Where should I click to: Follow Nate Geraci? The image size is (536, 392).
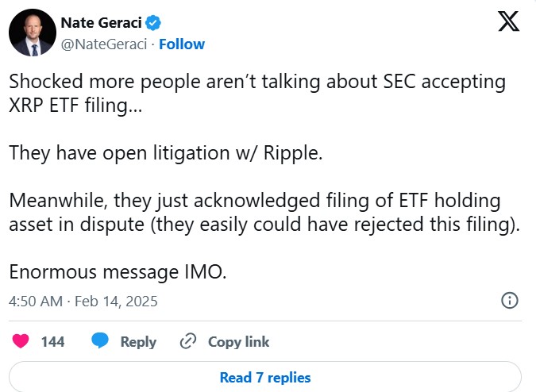click(x=182, y=44)
